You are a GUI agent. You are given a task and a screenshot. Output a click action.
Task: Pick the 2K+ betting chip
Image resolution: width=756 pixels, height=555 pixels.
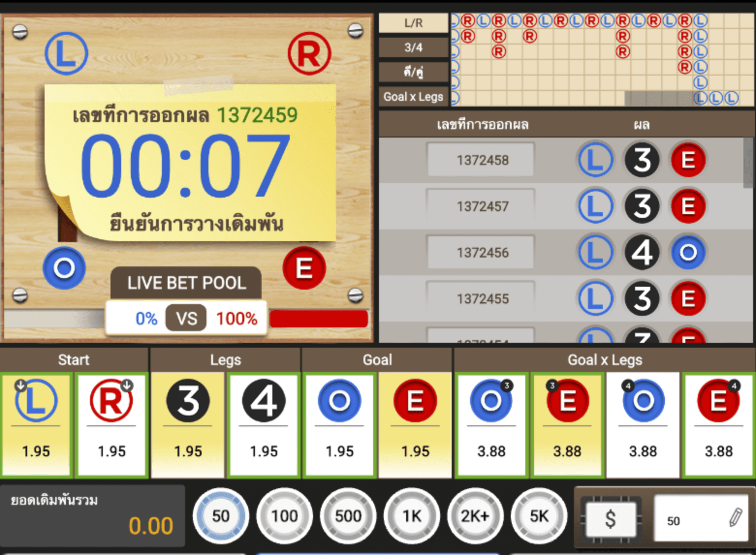(475, 516)
